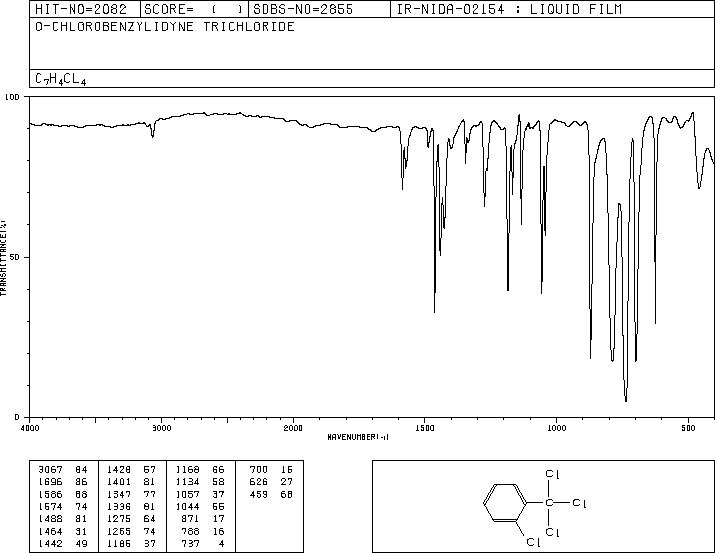Click the C7H4CL4 molecular formula

[61, 79]
